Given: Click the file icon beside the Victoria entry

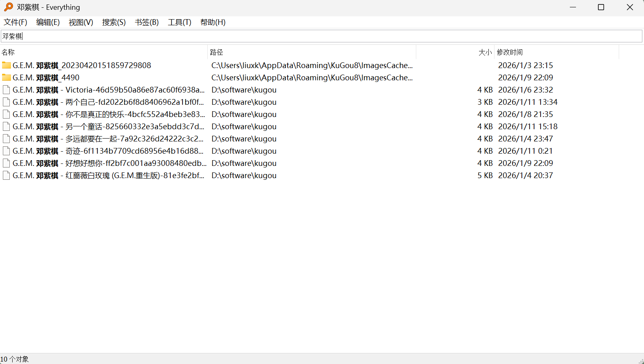Looking at the screenshot, I should pos(6,90).
